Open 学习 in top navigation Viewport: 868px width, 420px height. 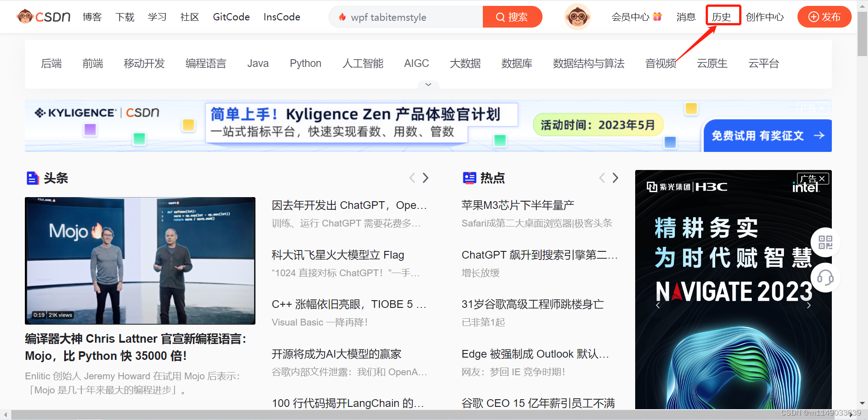[157, 17]
